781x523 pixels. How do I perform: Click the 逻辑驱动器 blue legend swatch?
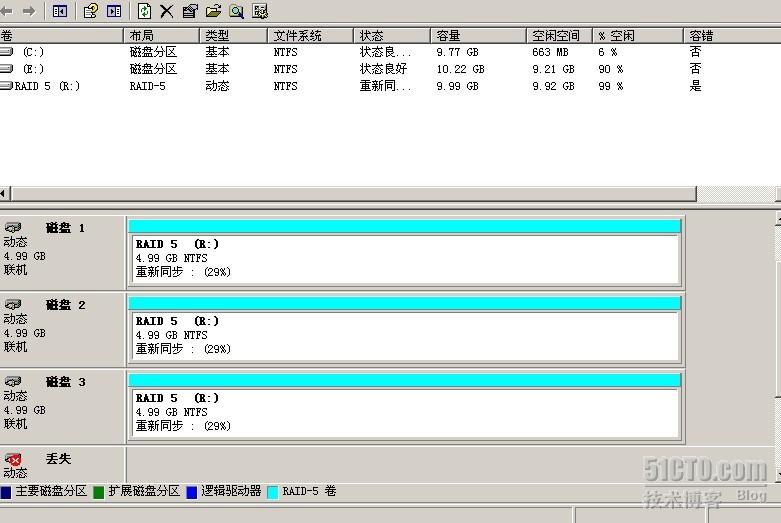point(191,492)
